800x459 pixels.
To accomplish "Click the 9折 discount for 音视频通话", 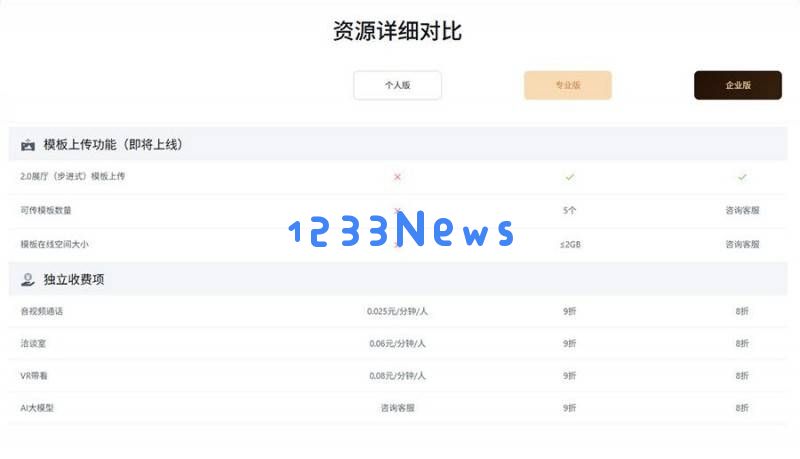I will (569, 311).
